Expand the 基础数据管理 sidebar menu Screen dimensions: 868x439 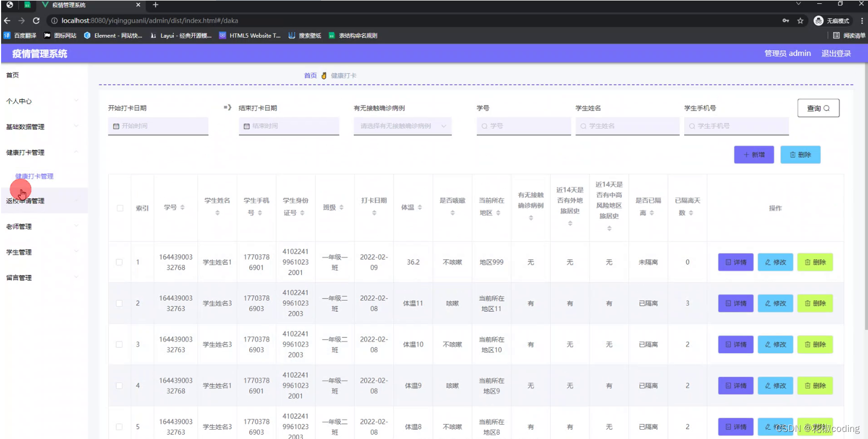tap(44, 127)
